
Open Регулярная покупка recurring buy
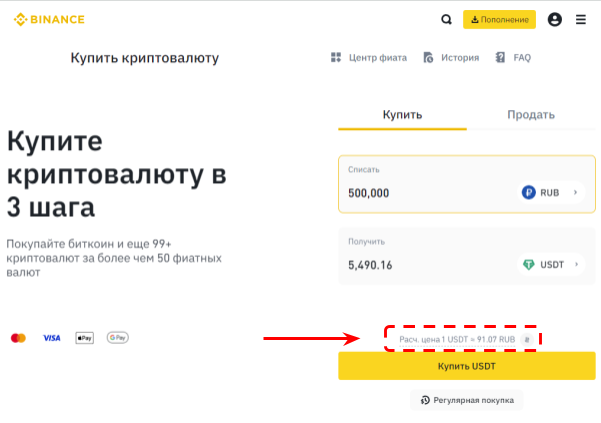point(466,400)
